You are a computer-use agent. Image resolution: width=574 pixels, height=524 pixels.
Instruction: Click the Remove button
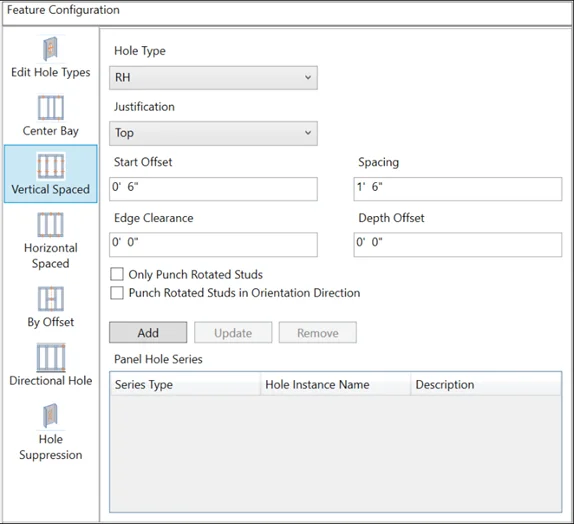[318, 332]
